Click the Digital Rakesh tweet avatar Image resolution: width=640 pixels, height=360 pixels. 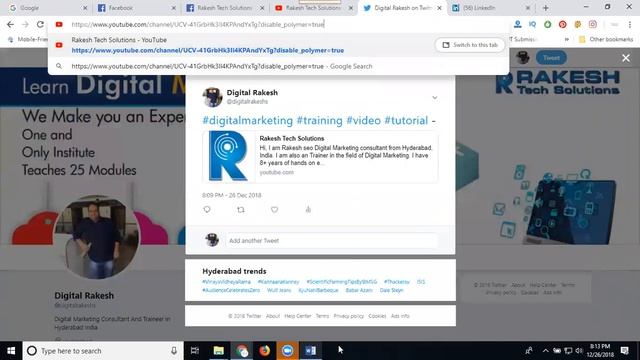point(212,97)
